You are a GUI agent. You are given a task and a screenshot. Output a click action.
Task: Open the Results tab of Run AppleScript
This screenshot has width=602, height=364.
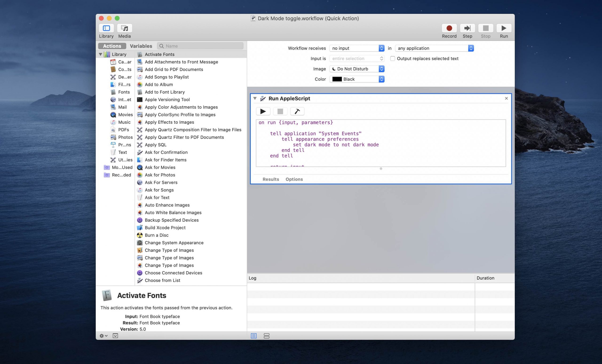[x=271, y=179]
